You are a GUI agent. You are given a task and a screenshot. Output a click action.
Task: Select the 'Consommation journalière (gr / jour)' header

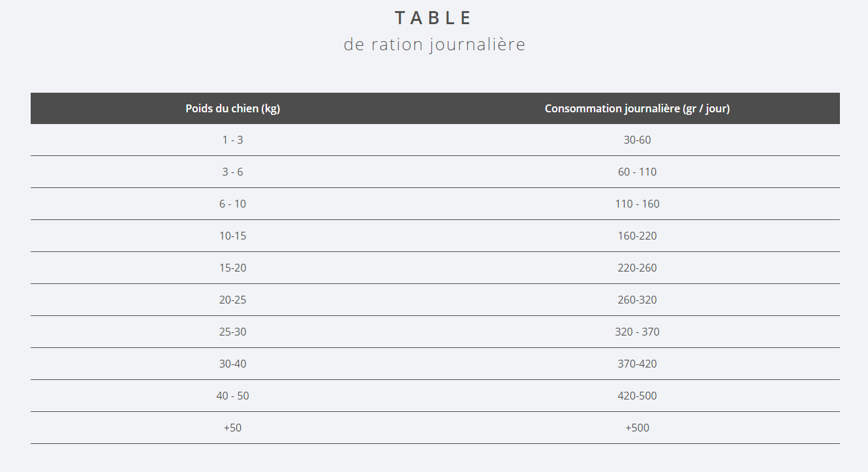click(638, 108)
